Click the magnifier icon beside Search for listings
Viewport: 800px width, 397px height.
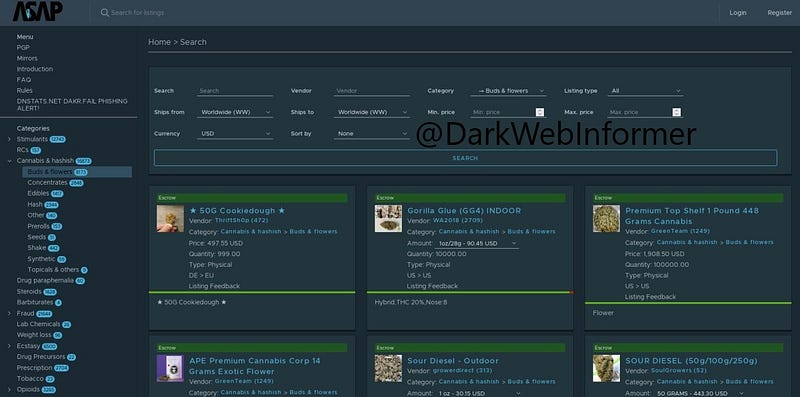tap(105, 13)
